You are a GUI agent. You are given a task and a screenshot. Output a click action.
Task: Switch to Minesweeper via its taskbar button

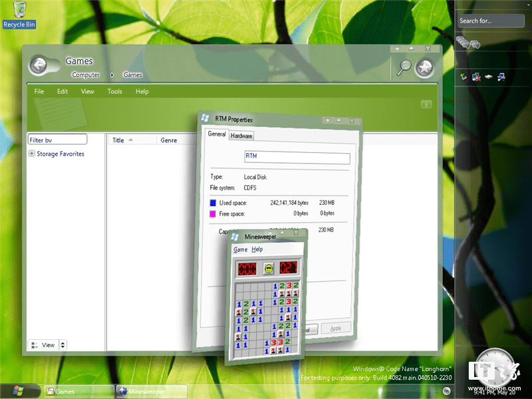[152, 392]
